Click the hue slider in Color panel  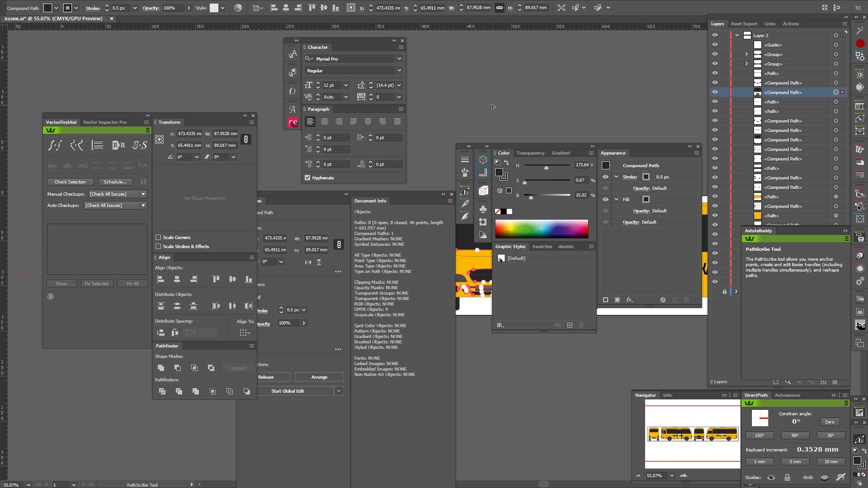point(547,166)
